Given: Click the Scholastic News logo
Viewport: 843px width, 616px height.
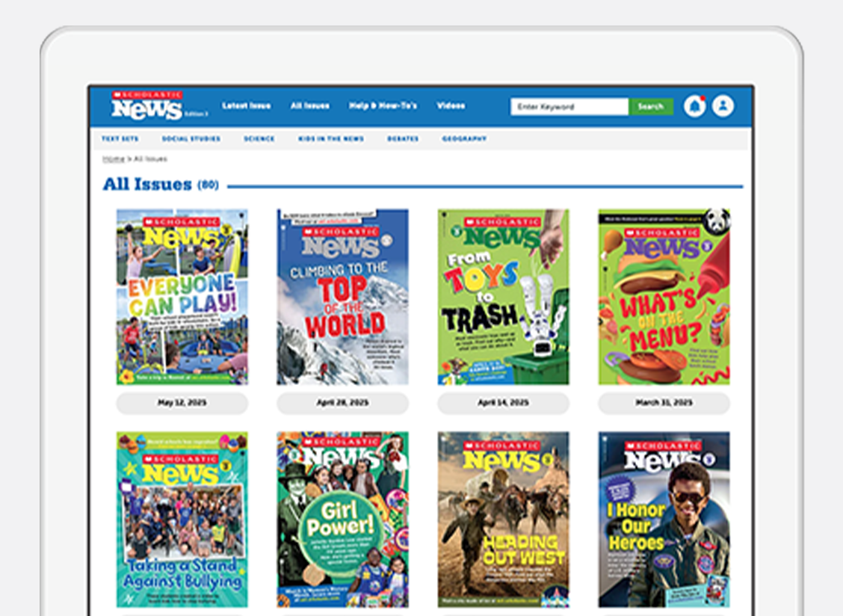Looking at the screenshot, I should (x=147, y=106).
